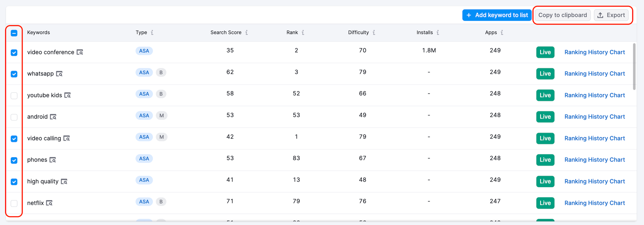The height and width of the screenshot is (225, 644).
Task: Toggle the select-all checkbox in table header
Action: 14,33
